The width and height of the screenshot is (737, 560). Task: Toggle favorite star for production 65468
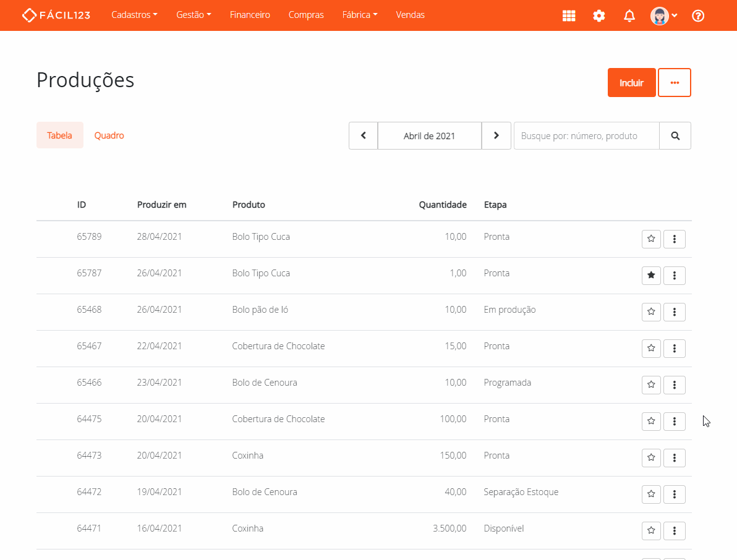pos(651,312)
